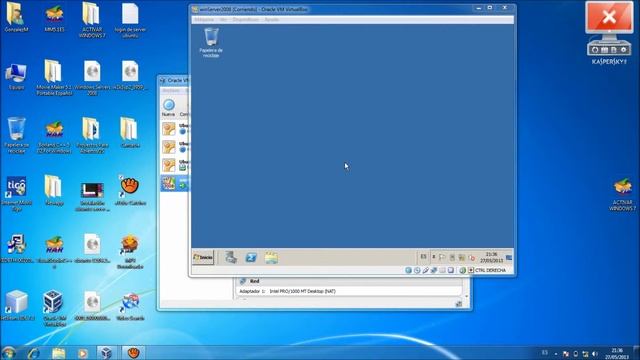Screen dimensions: 640x360
Task: Open the Ayuda menu in VM window
Action: click(x=272, y=20)
